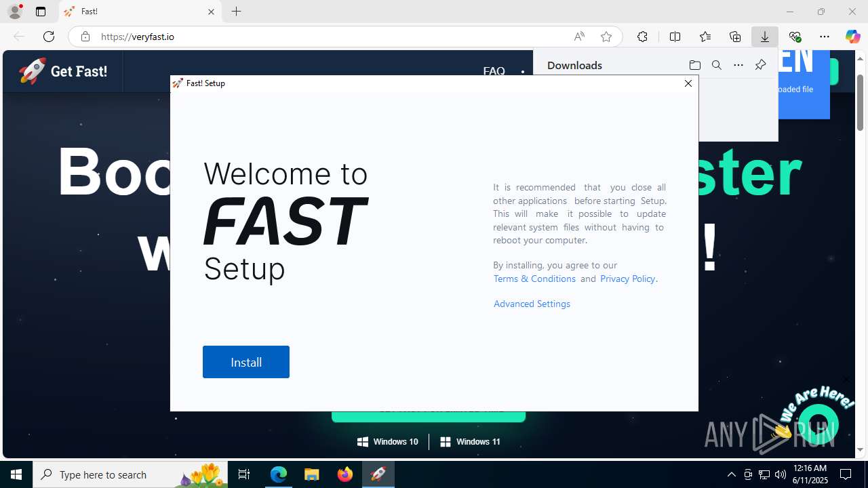
Task: Select the Fast! rocket taskbar app
Action: point(378,474)
